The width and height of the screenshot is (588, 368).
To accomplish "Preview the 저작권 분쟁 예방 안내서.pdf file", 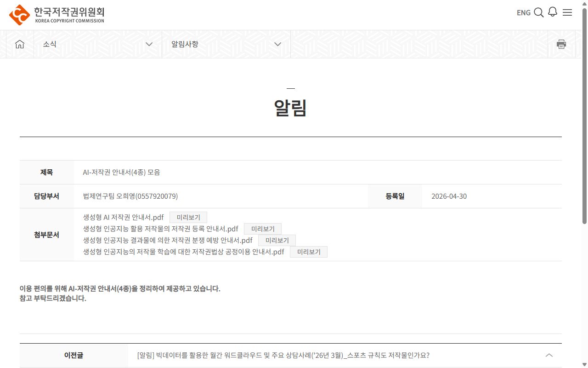I will pos(277,240).
